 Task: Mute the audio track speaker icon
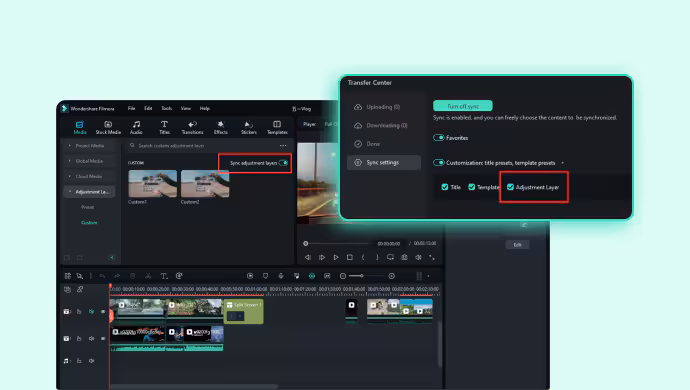coord(92,361)
